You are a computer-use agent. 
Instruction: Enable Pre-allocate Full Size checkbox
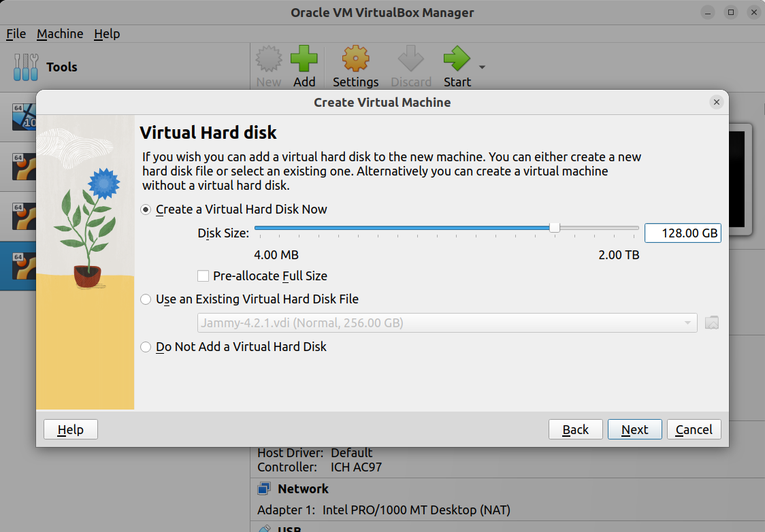click(x=203, y=276)
